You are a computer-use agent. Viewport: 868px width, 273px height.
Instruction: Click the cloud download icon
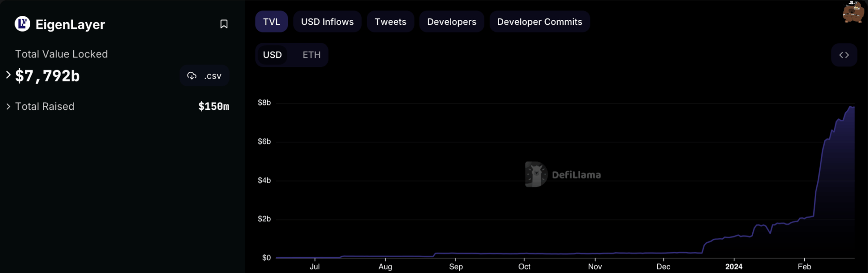point(192,76)
